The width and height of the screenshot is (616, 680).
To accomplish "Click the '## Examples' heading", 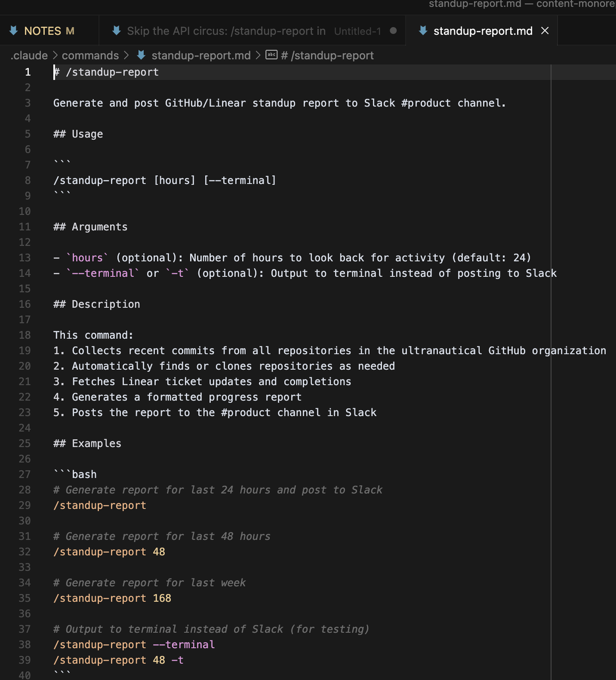I will (87, 444).
